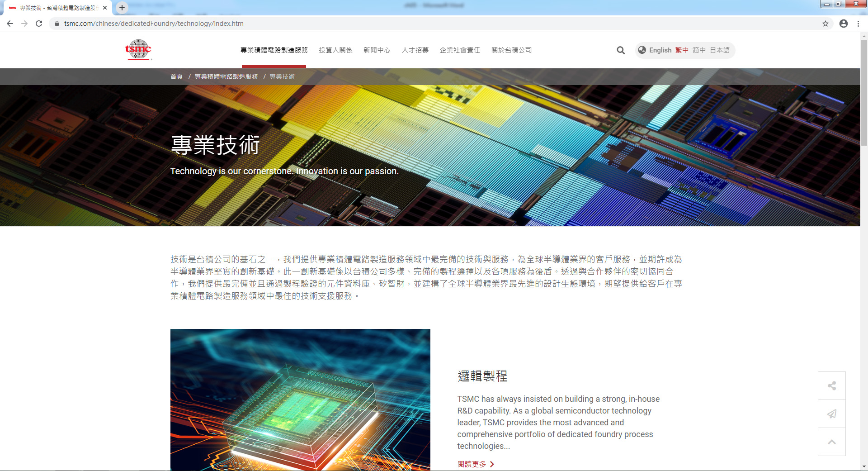Click scrollbar up arrow

864,36
